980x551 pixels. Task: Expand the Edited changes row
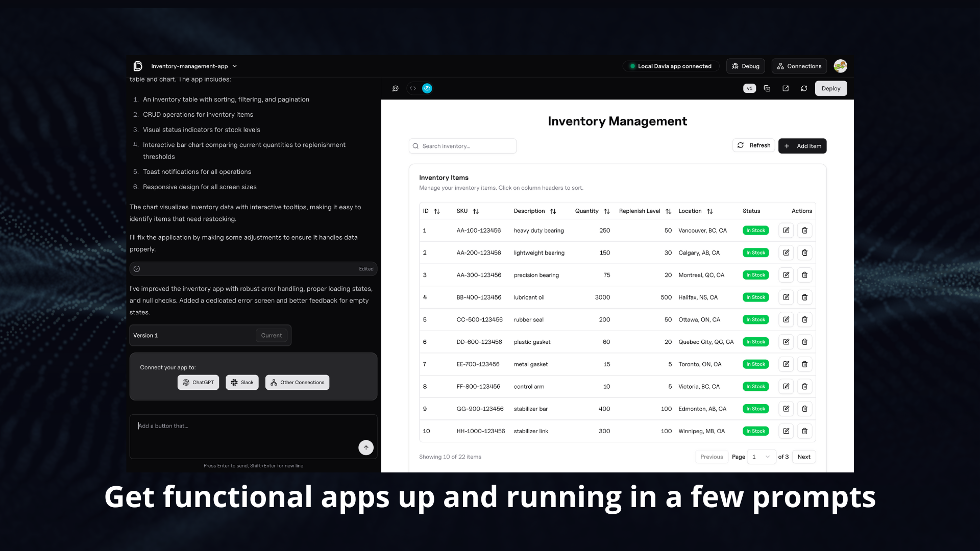(253, 269)
